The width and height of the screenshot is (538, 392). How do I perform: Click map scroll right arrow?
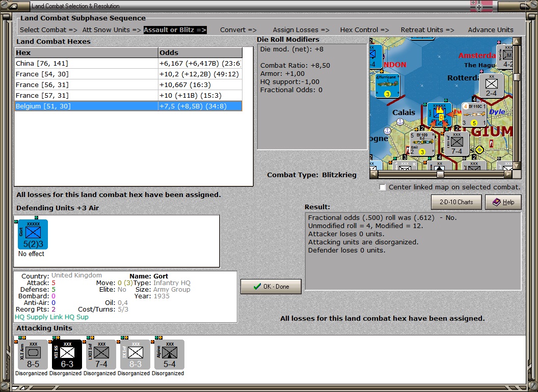508,174
